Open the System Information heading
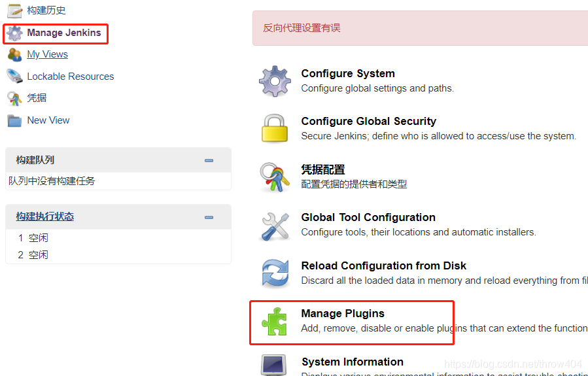Viewport: 588px width, 376px height. pos(353,362)
